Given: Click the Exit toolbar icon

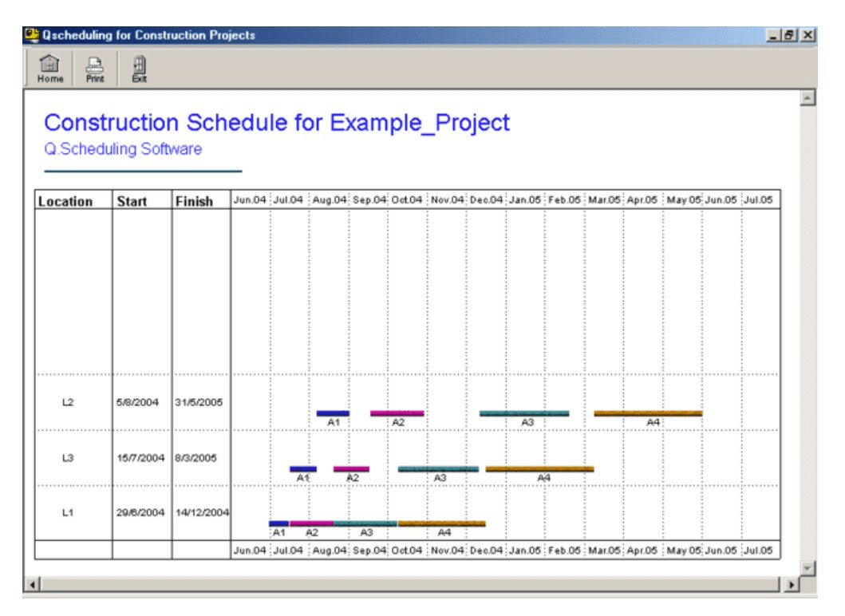Looking at the screenshot, I should pyautogui.click(x=139, y=69).
